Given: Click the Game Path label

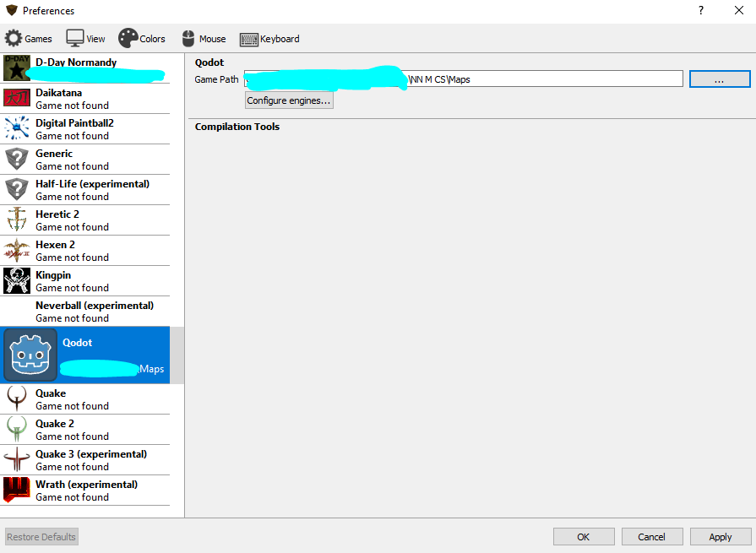Looking at the screenshot, I should tap(216, 79).
